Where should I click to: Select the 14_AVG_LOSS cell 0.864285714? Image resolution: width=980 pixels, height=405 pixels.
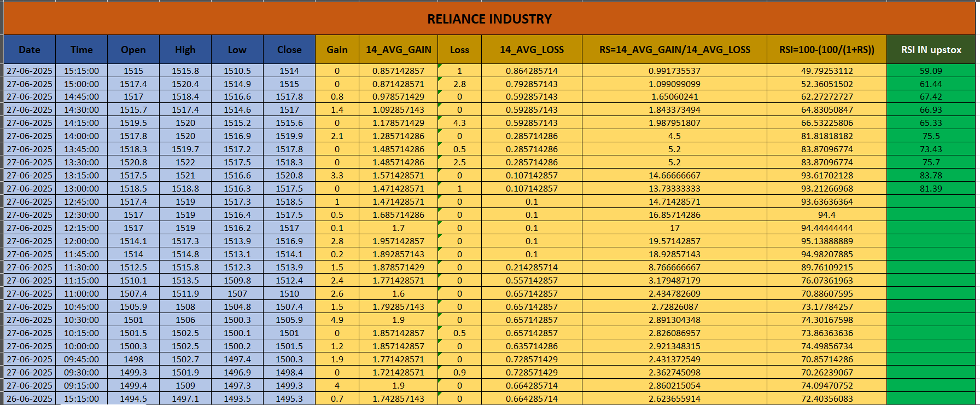coord(532,71)
